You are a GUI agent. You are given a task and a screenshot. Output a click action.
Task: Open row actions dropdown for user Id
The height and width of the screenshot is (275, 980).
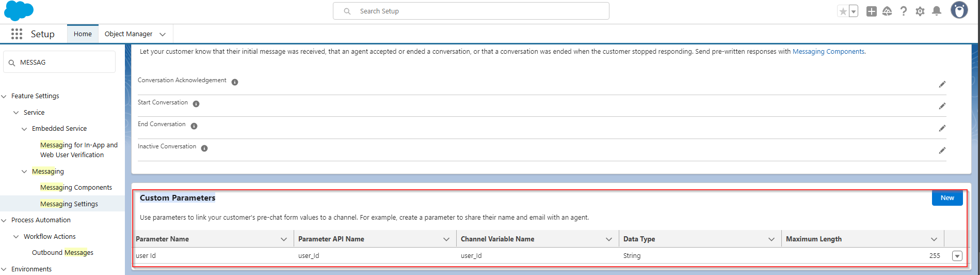click(957, 256)
